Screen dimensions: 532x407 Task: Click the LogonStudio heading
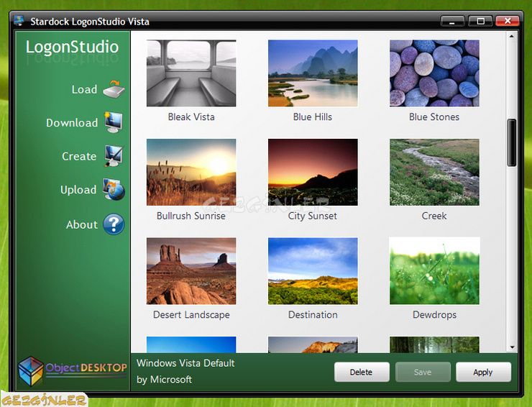tap(73, 47)
